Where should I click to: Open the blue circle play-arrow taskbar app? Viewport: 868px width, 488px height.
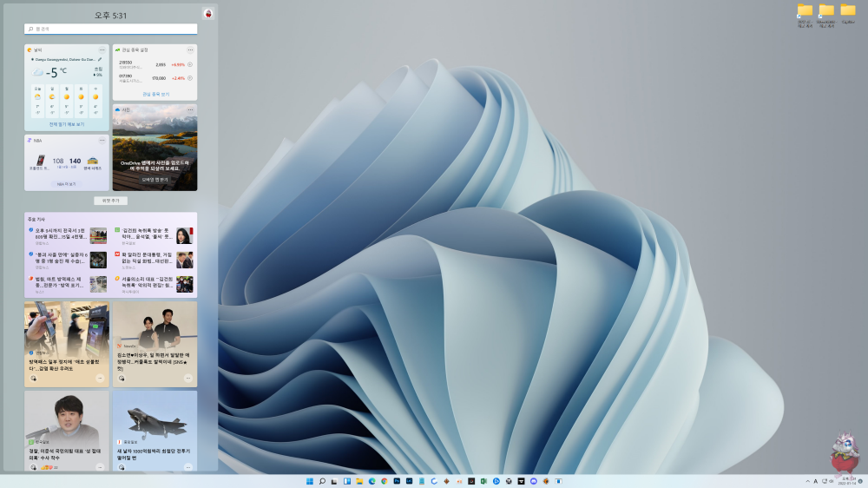tap(496, 481)
